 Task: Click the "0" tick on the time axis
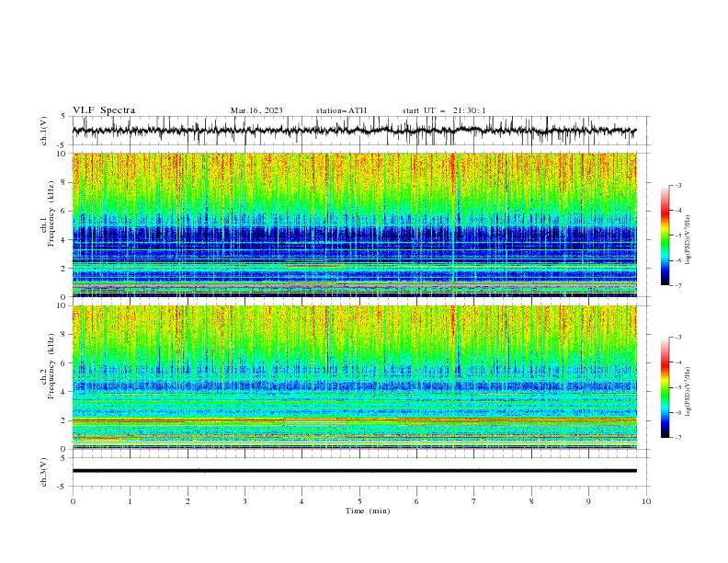pos(73,501)
